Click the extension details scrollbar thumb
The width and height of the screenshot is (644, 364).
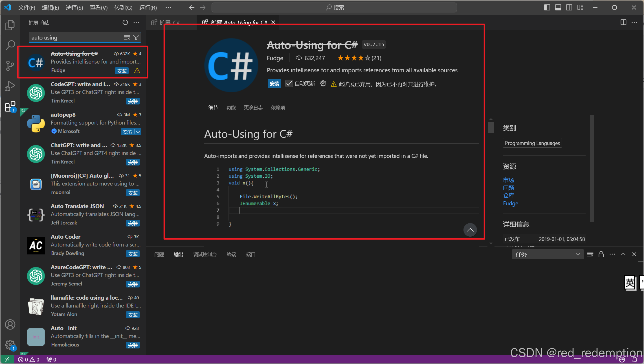[x=491, y=127]
